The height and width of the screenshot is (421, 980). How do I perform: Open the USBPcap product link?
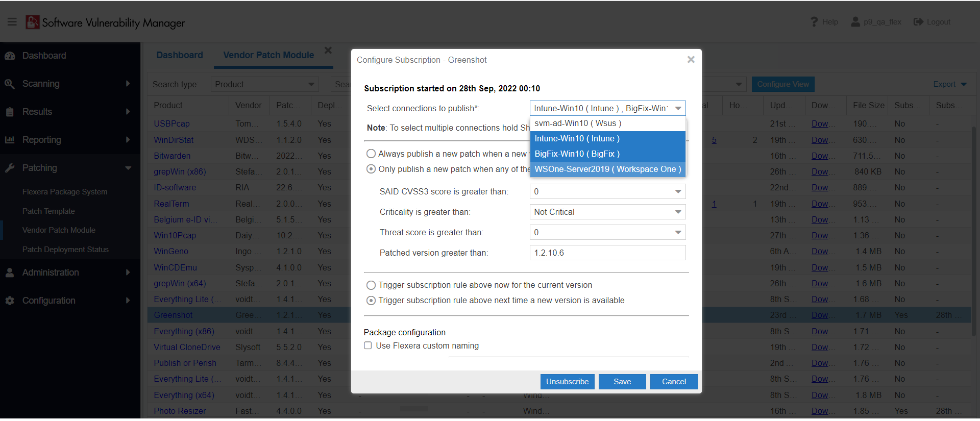pyautogui.click(x=171, y=124)
